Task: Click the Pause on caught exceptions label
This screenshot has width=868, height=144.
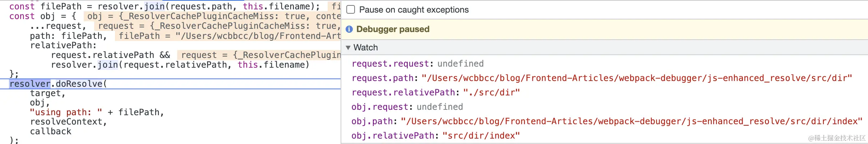Action: point(414,10)
